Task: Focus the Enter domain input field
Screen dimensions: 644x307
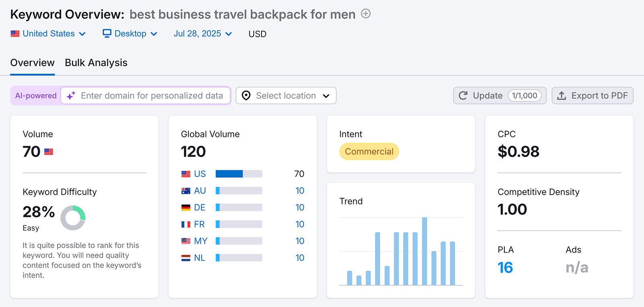Action: pos(152,96)
